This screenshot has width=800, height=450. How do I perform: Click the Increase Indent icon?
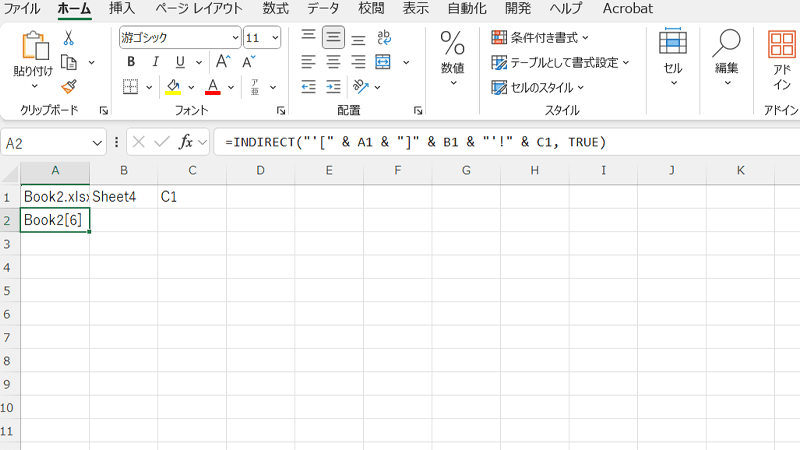coord(334,87)
